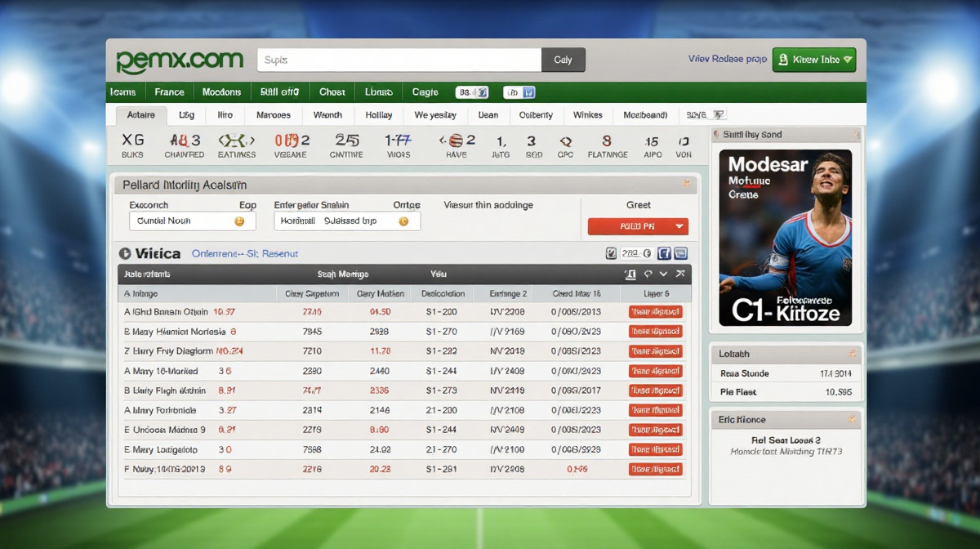
Task: Click in the search input field
Action: pyautogui.click(x=399, y=60)
